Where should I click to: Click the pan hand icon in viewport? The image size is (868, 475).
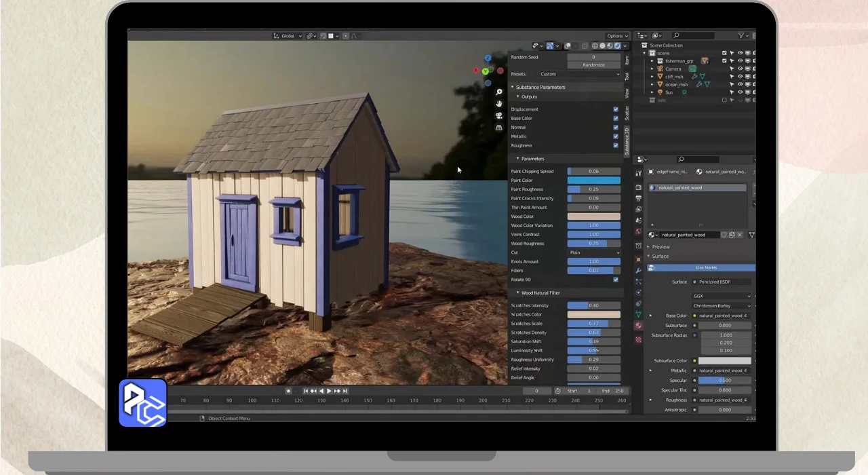click(499, 104)
